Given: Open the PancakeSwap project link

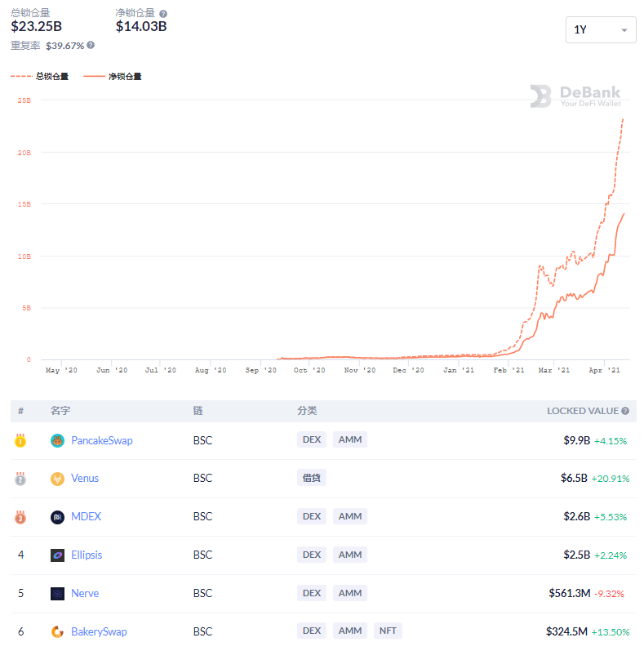Looking at the screenshot, I should (x=102, y=440).
